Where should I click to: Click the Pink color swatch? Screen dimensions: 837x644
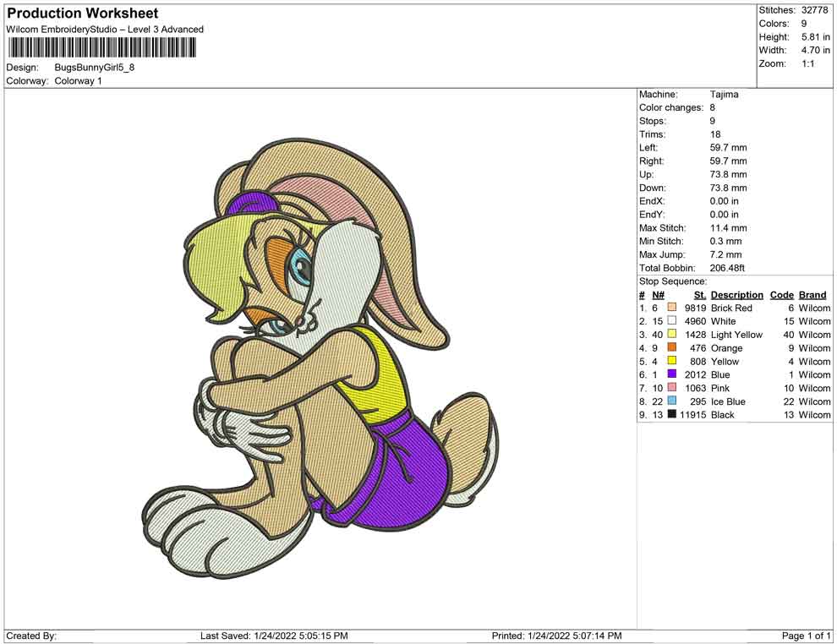coord(672,387)
